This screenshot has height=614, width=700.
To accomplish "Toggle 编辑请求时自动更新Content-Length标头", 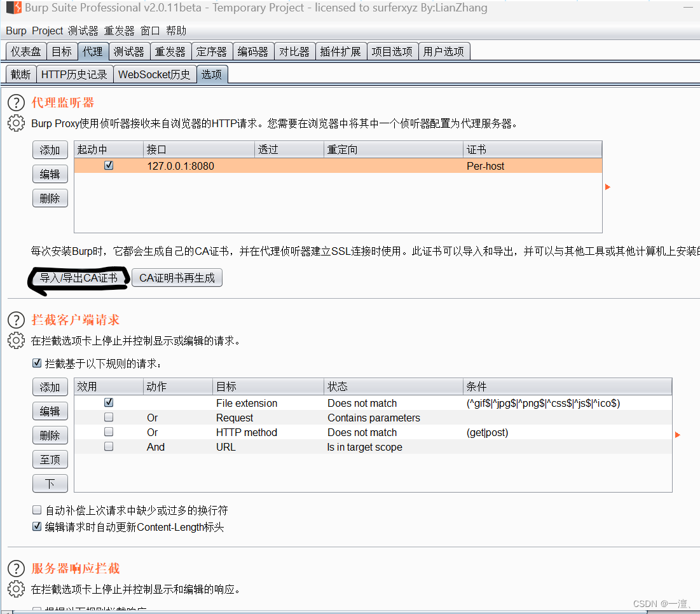I will pos(37,526).
